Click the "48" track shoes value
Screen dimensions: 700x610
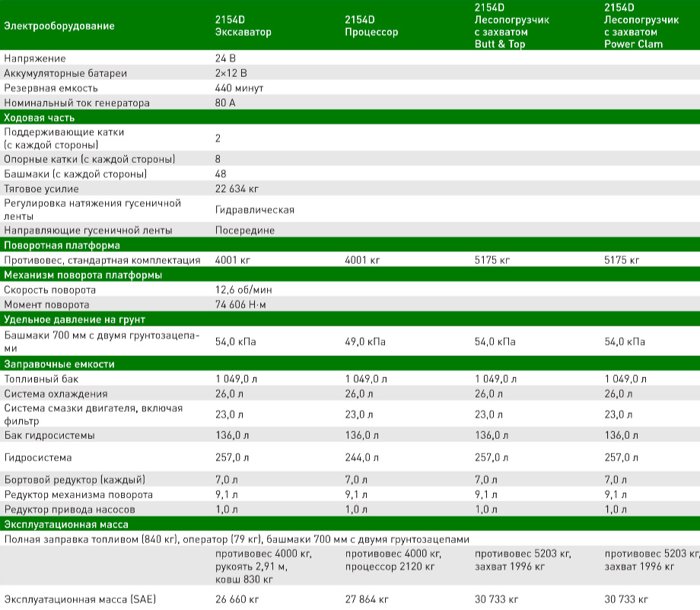221,174
